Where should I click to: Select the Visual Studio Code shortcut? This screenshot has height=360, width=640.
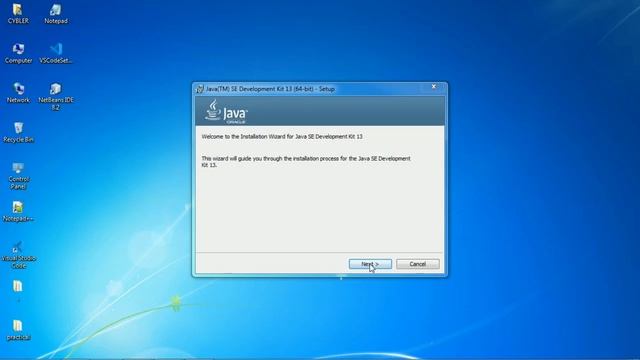[x=18, y=255]
